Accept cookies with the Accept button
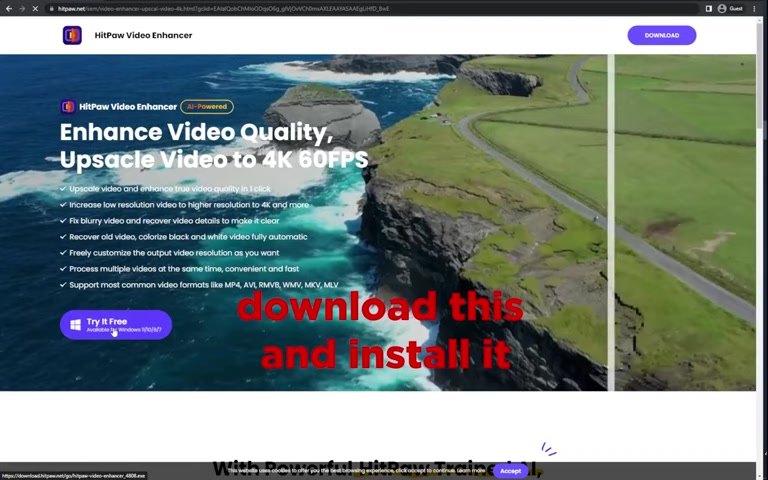This screenshot has width=768, height=480. point(510,471)
